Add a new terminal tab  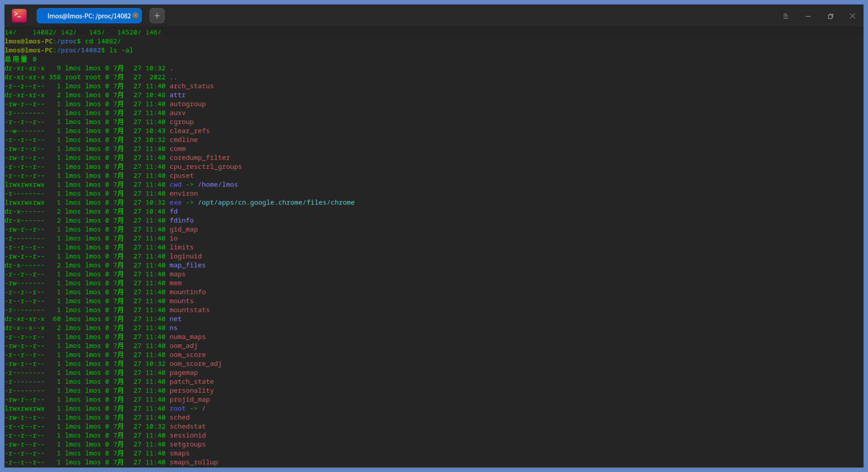click(157, 16)
